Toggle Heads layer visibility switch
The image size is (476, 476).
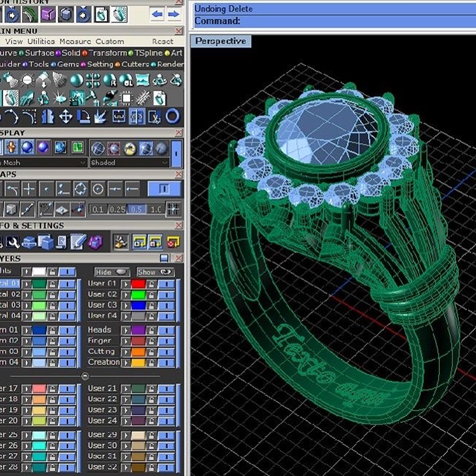click(166, 331)
